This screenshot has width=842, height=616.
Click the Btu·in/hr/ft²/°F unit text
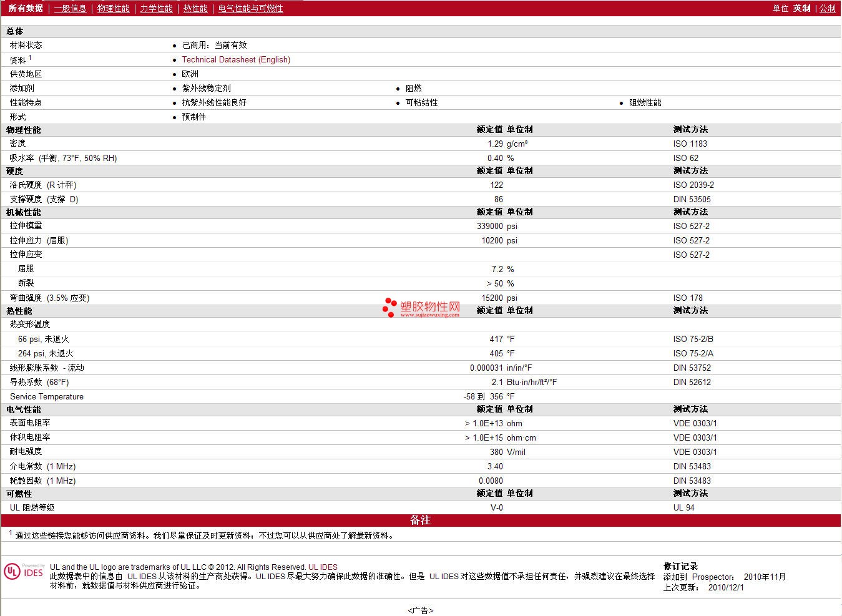[x=532, y=382]
